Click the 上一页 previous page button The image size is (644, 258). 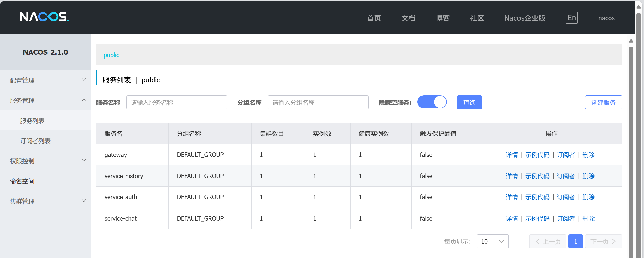pyautogui.click(x=548, y=241)
